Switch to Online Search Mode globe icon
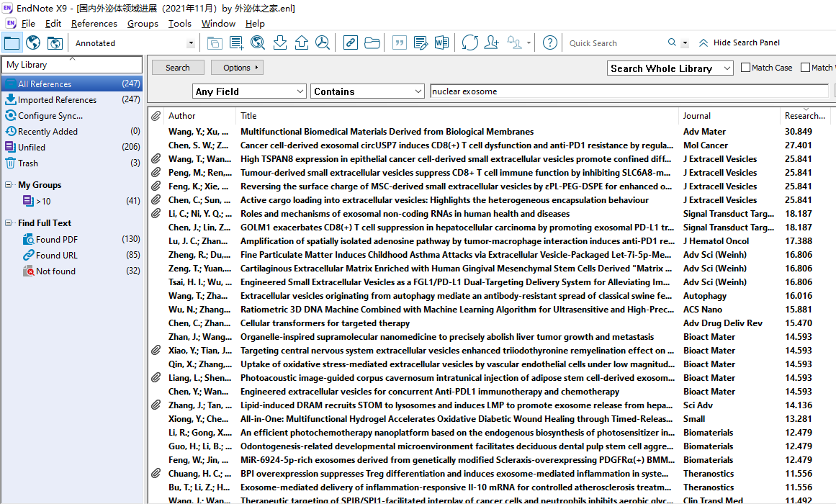Image resolution: width=836 pixels, height=504 pixels. [x=33, y=42]
